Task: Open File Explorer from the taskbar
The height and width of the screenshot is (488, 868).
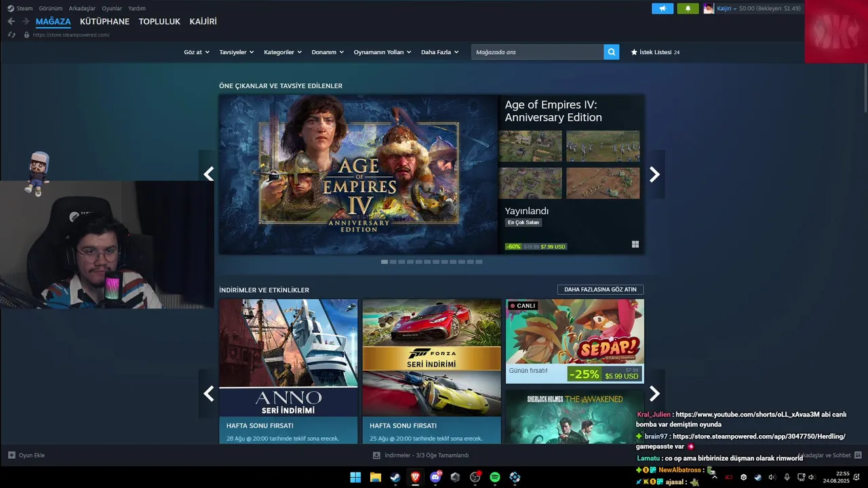Action: coord(375,477)
